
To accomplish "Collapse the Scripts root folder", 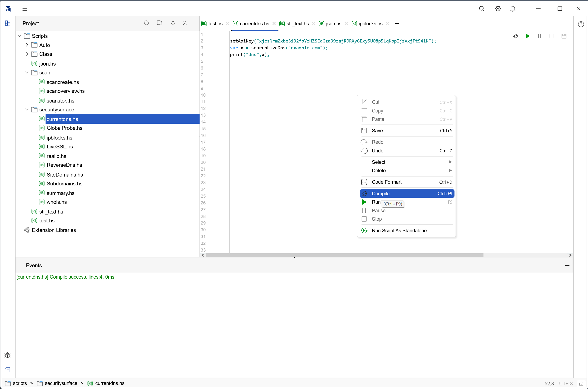I will click(x=19, y=36).
